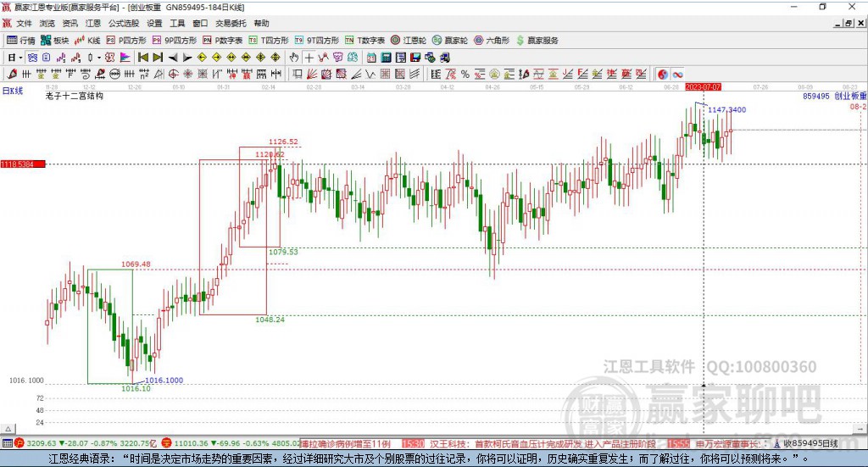
Task: Click the bottom-left up triangle expander
Action: pyautogui.click(x=8, y=429)
